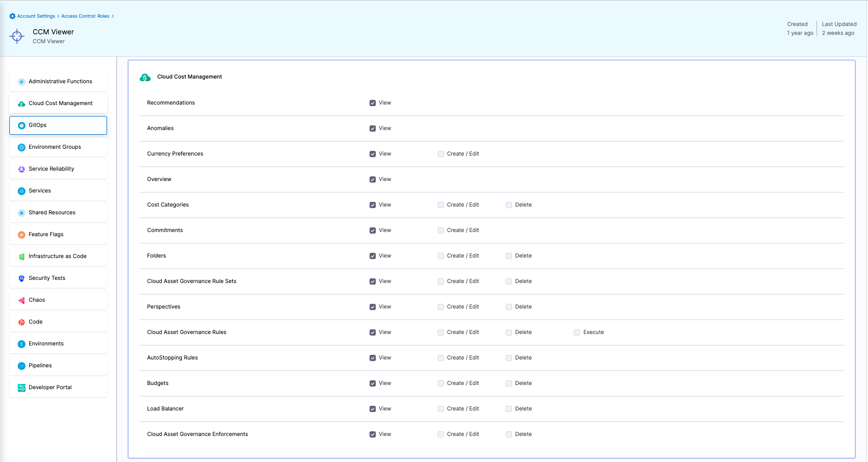868x462 pixels.
Task: Enable Execute for Cloud Asset Governance Rules
Action: pyautogui.click(x=577, y=332)
